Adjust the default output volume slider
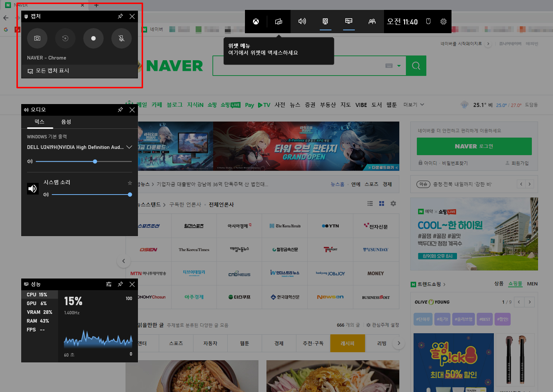This screenshot has height=392, width=553. pyautogui.click(x=84, y=161)
